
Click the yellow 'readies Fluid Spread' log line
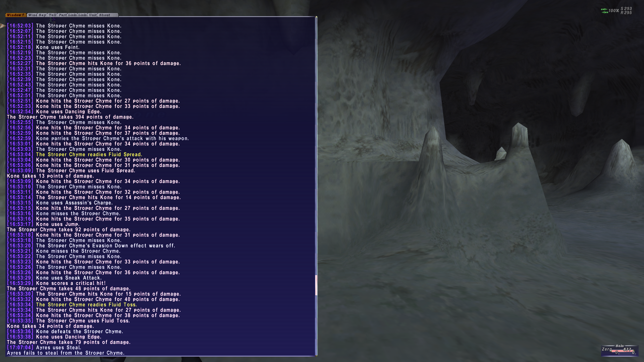(x=89, y=155)
